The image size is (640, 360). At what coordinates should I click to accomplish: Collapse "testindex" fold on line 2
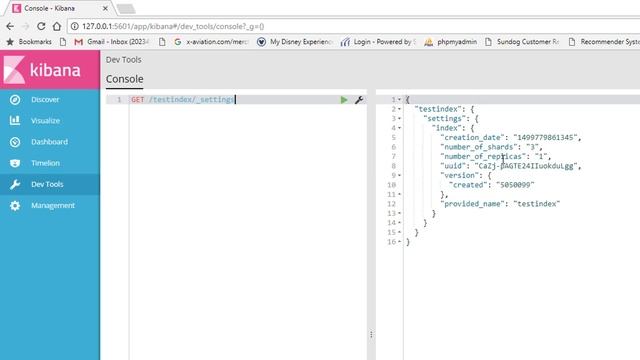click(400, 109)
